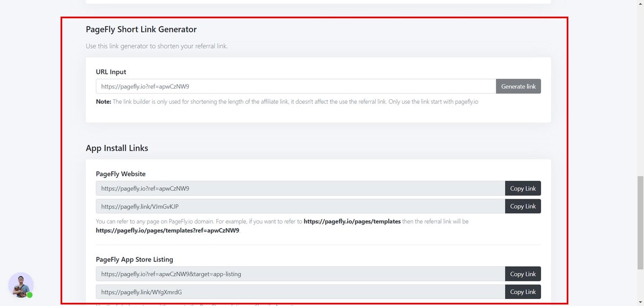Image resolution: width=644 pixels, height=306 pixels.
Task: Click the PageFly Website subheading
Action: tap(121, 174)
